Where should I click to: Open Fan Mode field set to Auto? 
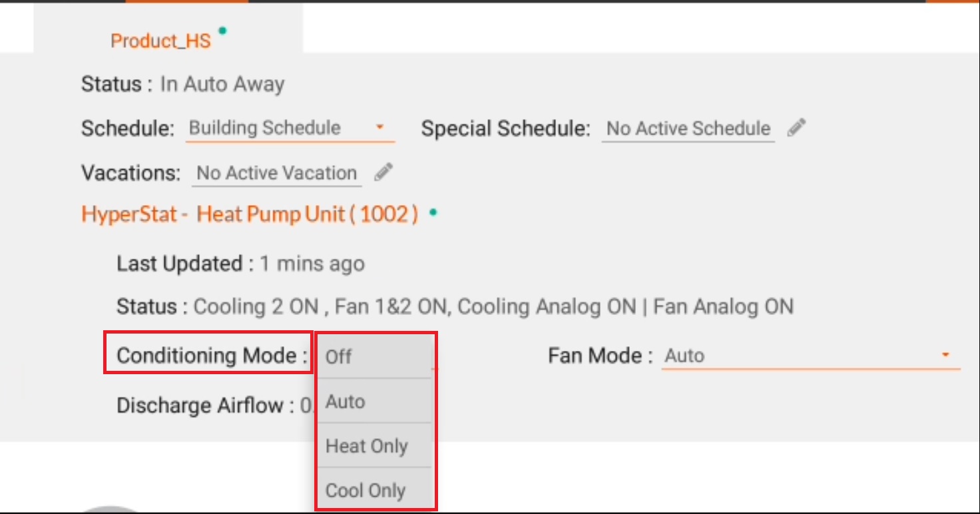(810, 356)
